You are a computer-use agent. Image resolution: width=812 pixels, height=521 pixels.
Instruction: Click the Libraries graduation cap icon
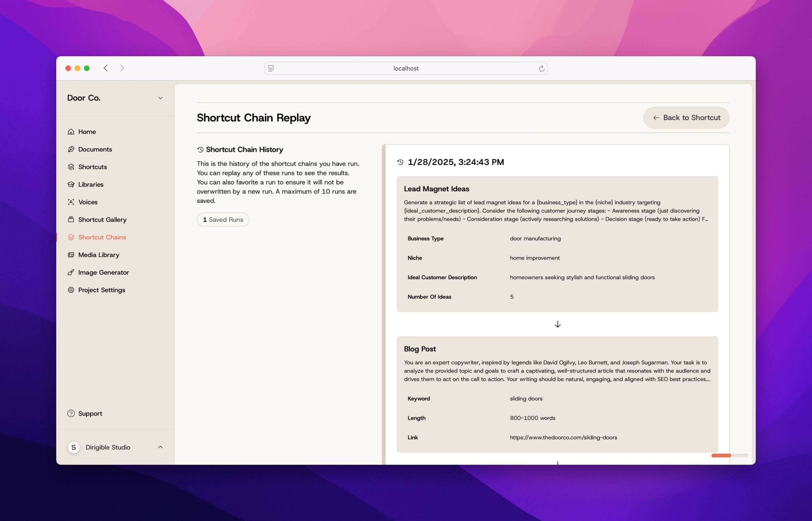[71, 184]
